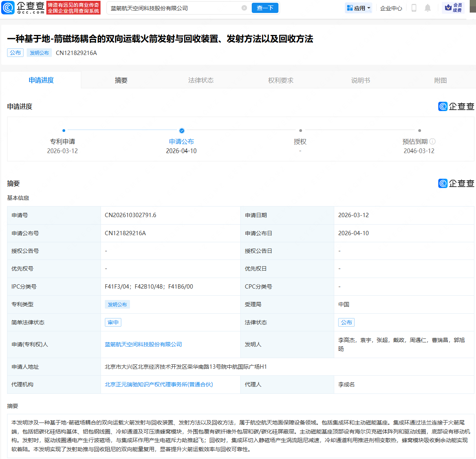The width and height of the screenshot is (476, 459).
Task: Open the notification bell icon
Action: click(428, 7)
